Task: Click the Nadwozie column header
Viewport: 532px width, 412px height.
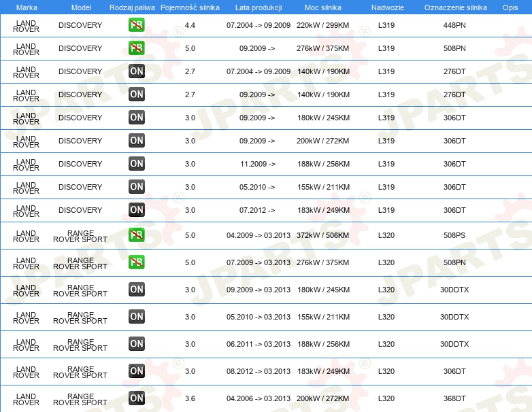Action: [388, 7]
